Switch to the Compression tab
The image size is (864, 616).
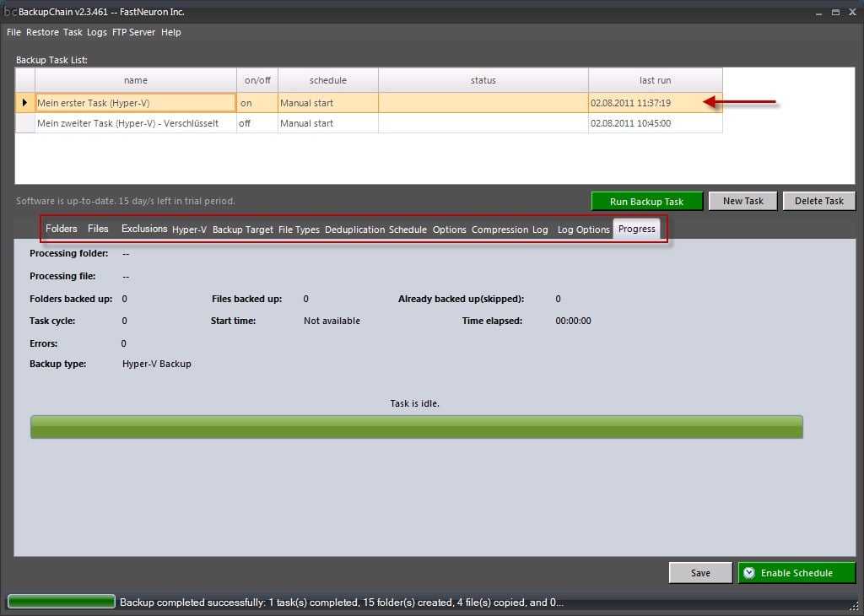[499, 230]
